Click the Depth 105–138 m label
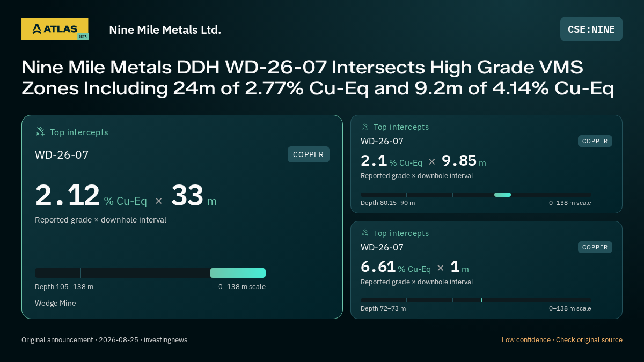The width and height of the screenshot is (644, 362). (64, 286)
